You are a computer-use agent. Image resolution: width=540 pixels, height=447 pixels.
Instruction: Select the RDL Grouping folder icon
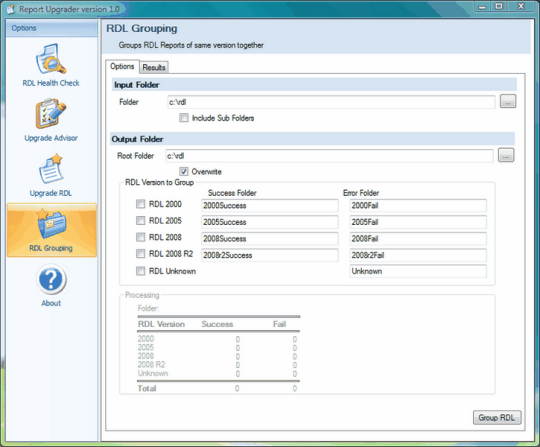(x=51, y=224)
